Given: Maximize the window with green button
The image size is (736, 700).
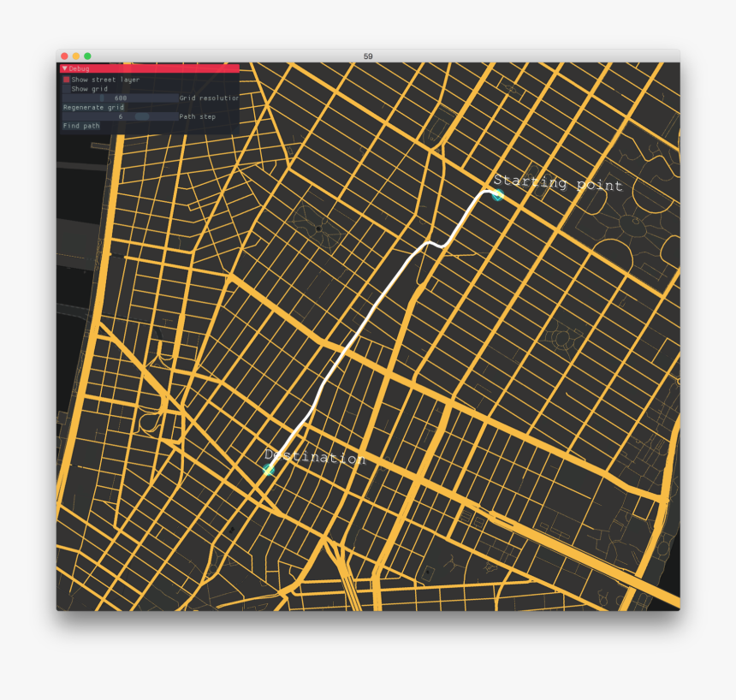Looking at the screenshot, I should (x=87, y=56).
